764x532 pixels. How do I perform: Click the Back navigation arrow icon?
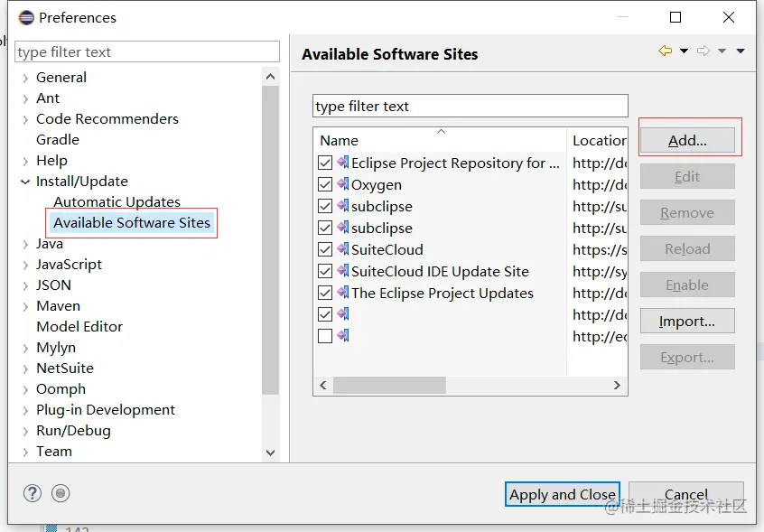click(x=665, y=51)
